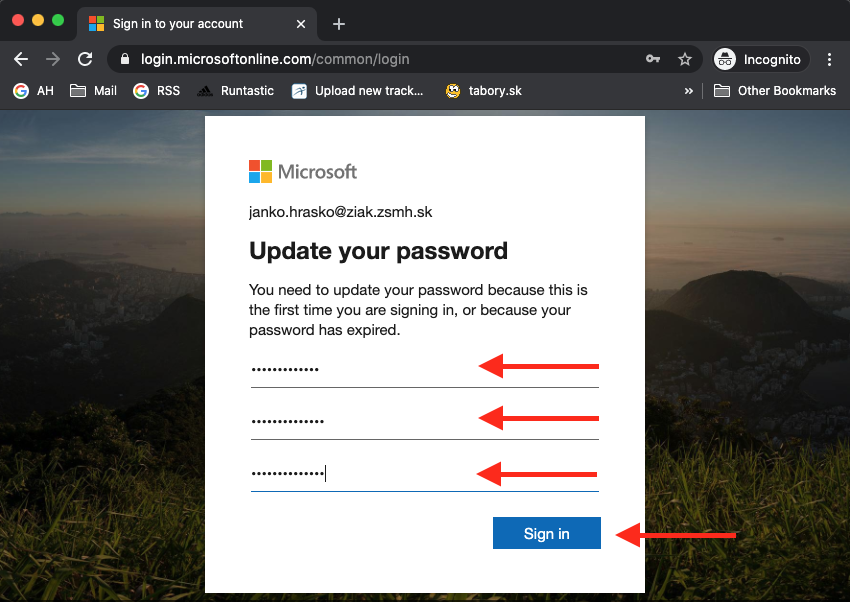Click the address bar URL

[380, 59]
